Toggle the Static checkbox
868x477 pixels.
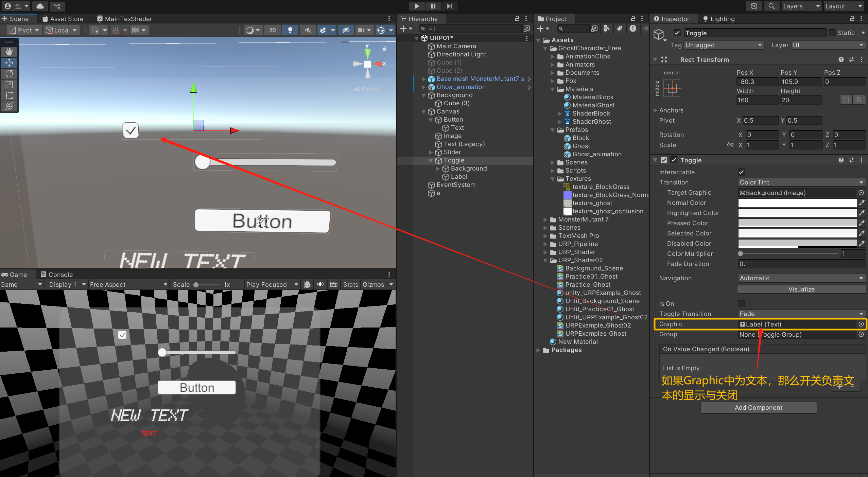(x=832, y=33)
